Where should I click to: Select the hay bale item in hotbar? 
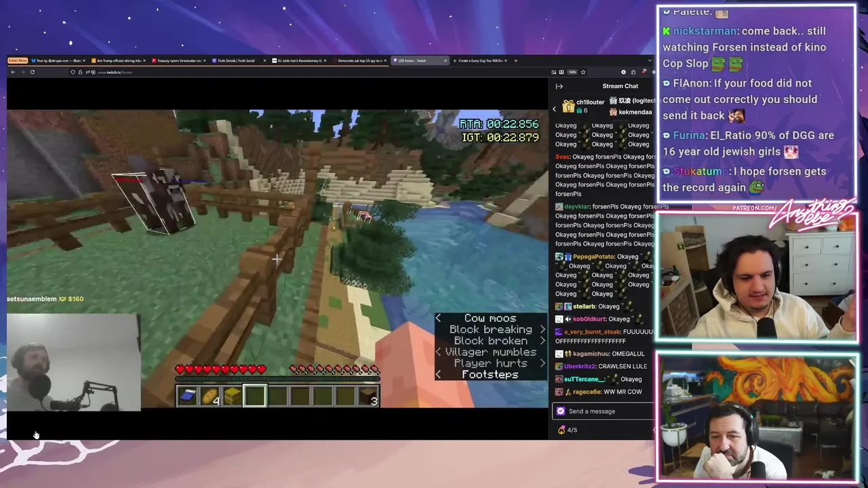click(x=233, y=396)
